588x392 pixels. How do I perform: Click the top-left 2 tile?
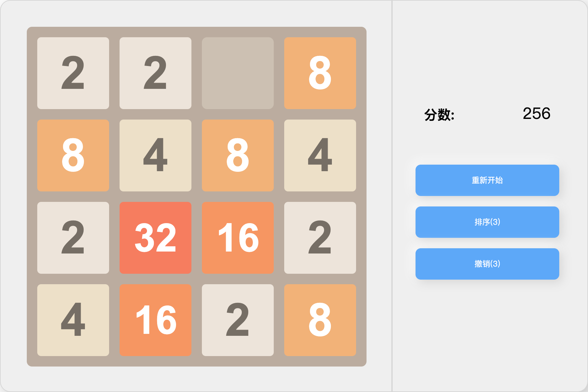[73, 73]
